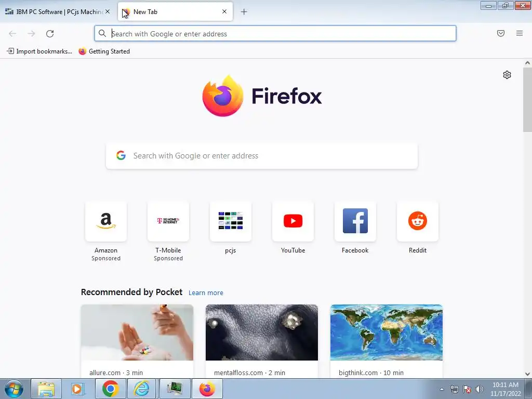Open the Windows Start menu
Screen dimensions: 532x399
(14, 389)
